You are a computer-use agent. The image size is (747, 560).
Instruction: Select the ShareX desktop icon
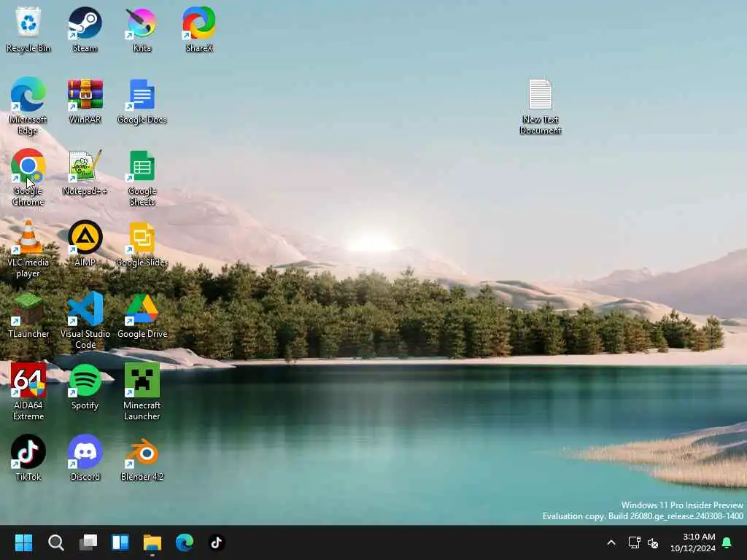click(x=199, y=29)
